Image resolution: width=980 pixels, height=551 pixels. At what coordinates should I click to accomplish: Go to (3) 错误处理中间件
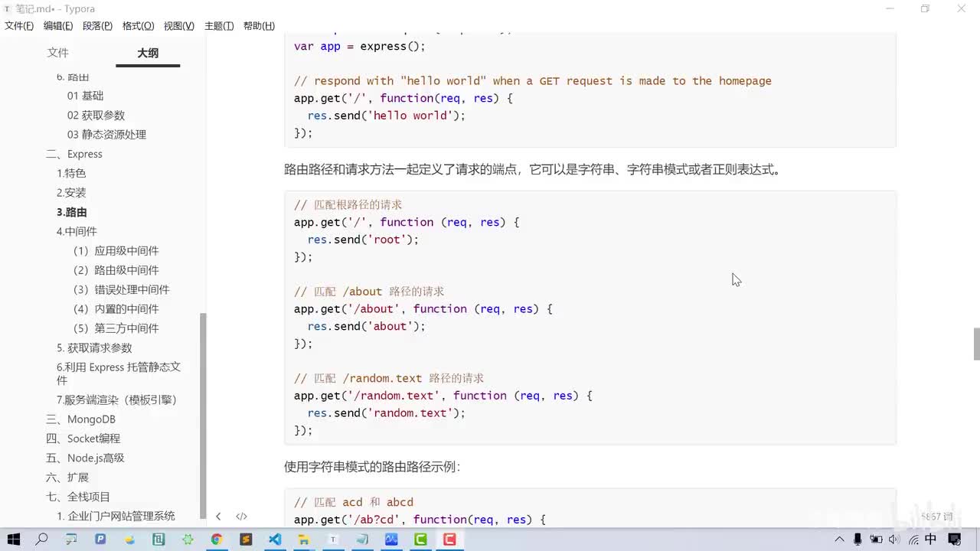tap(122, 289)
